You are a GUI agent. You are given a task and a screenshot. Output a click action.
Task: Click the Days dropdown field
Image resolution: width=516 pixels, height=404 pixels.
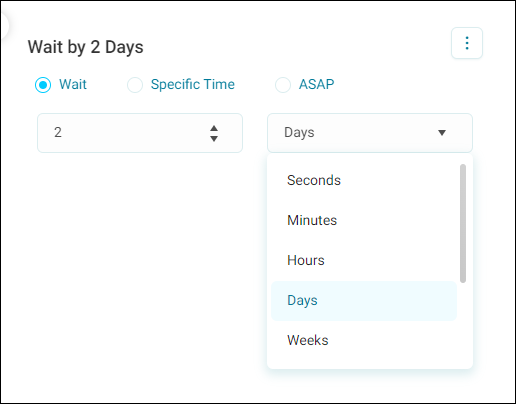click(x=370, y=133)
